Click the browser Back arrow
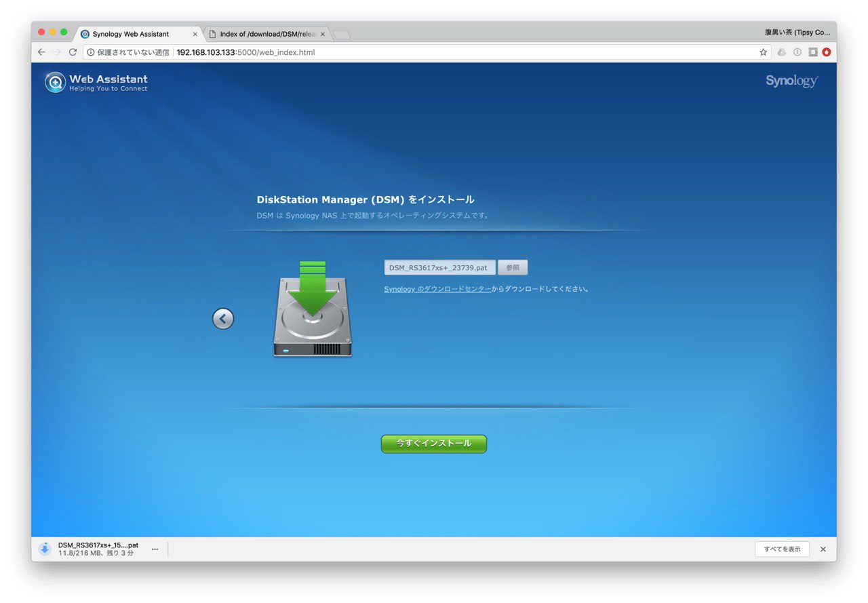 coord(41,52)
